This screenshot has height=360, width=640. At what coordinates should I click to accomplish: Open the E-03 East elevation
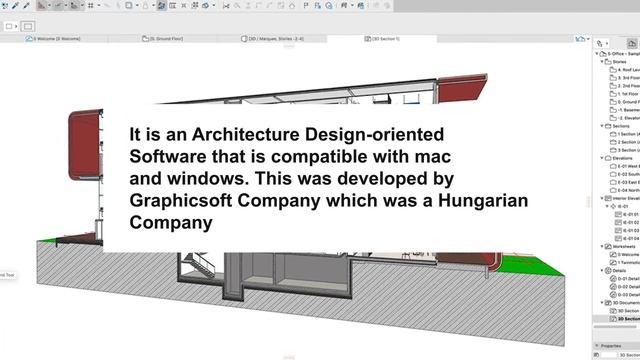(x=624, y=182)
